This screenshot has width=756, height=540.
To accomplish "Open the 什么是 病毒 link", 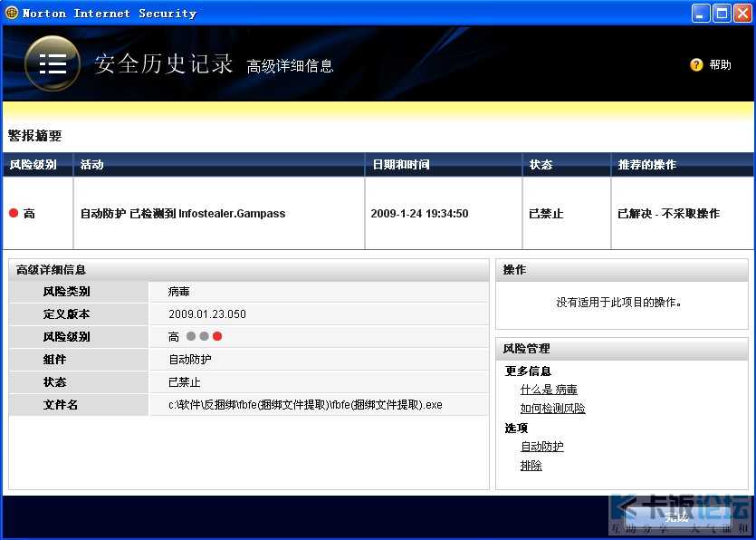I will 549,390.
